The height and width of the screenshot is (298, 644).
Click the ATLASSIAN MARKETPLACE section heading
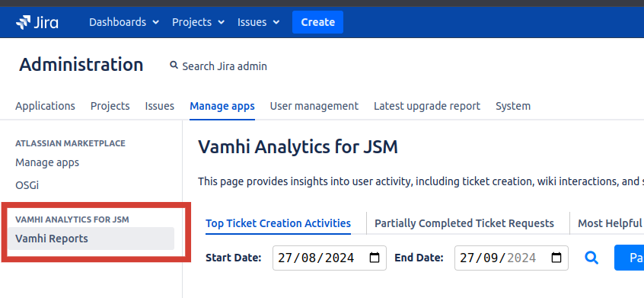click(70, 143)
